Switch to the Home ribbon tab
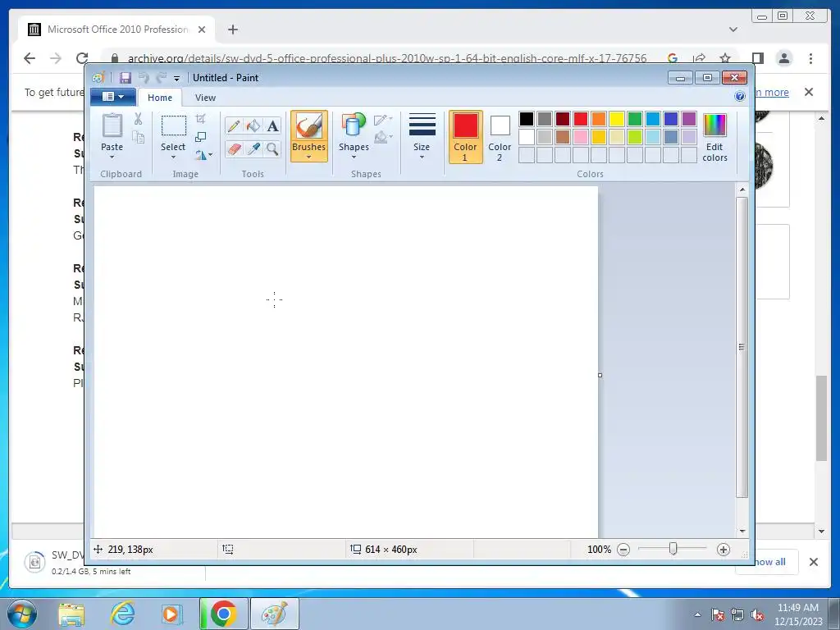 (x=160, y=98)
